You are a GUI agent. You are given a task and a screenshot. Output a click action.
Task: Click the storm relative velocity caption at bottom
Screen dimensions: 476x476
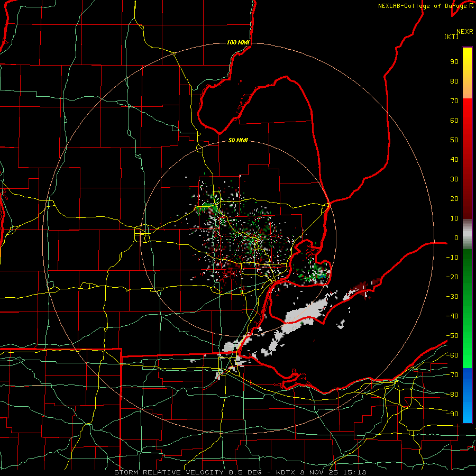[x=240, y=472]
